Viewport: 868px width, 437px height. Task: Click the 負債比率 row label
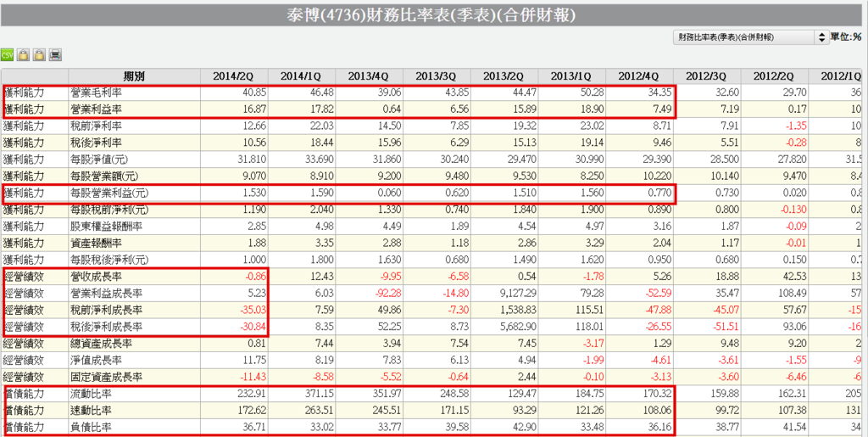[90, 427]
